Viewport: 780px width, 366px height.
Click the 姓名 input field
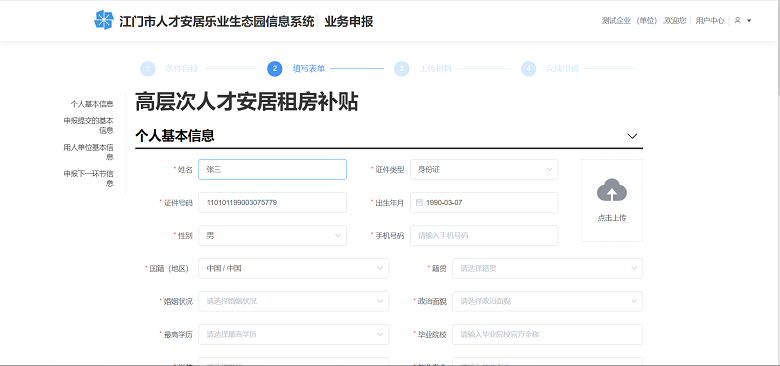point(272,170)
